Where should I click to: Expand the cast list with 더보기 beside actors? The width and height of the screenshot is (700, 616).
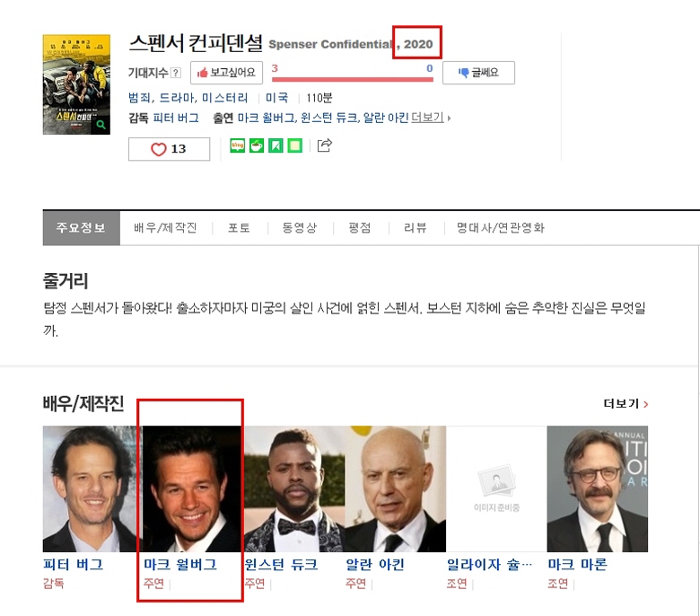430,118
